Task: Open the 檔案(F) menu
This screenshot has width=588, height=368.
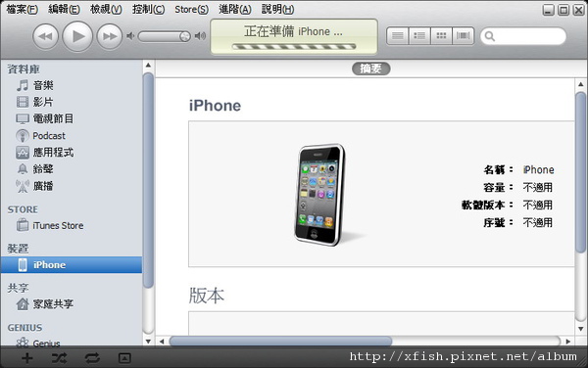Action: (x=23, y=9)
